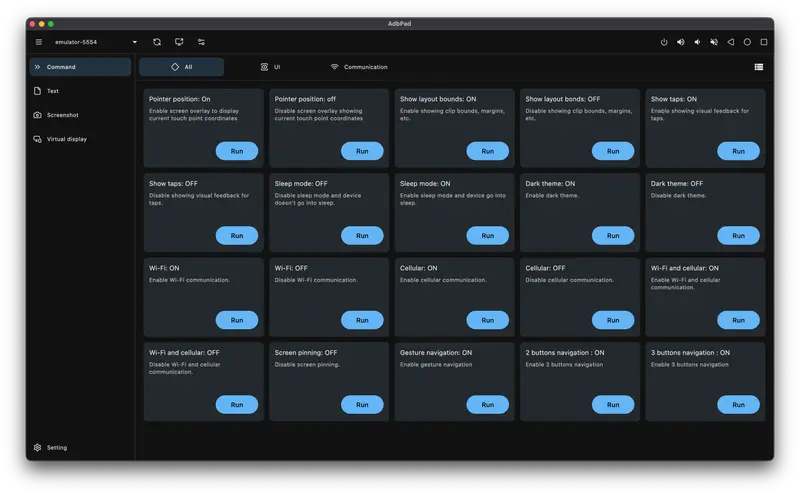Viewport: 800px width, 495px height.
Task: Open the adjustment sliders icon in toolbar
Action: pyautogui.click(x=201, y=42)
